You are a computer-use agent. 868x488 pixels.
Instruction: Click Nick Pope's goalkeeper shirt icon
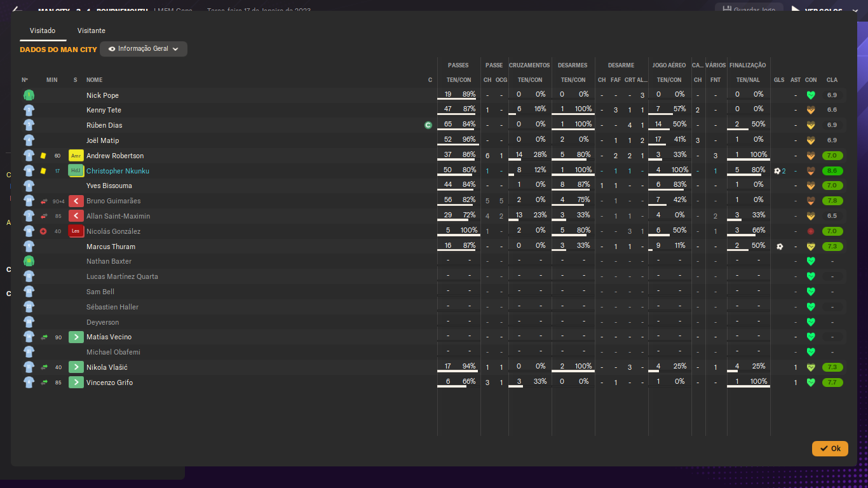(x=29, y=95)
